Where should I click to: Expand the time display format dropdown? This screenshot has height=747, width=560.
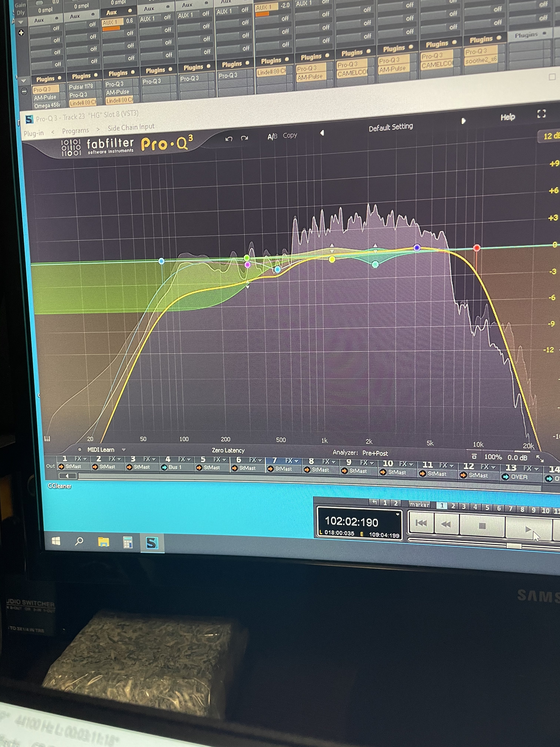(x=398, y=515)
